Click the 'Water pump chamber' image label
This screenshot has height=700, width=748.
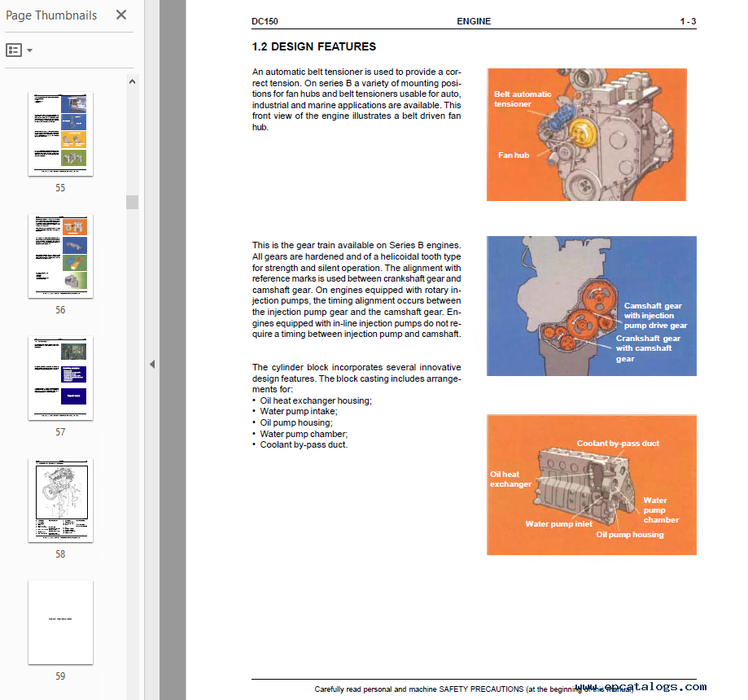click(661, 510)
